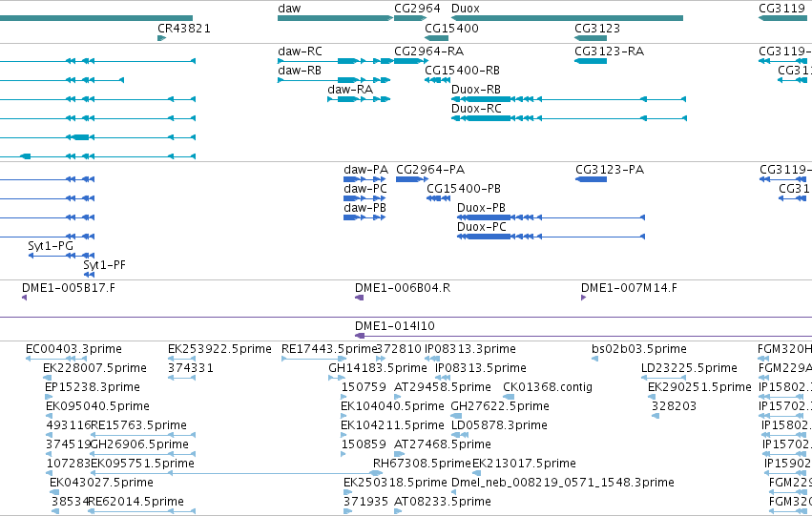The image size is (812, 516).
Task: Select transcript daw-RC
Action: [x=335, y=61]
